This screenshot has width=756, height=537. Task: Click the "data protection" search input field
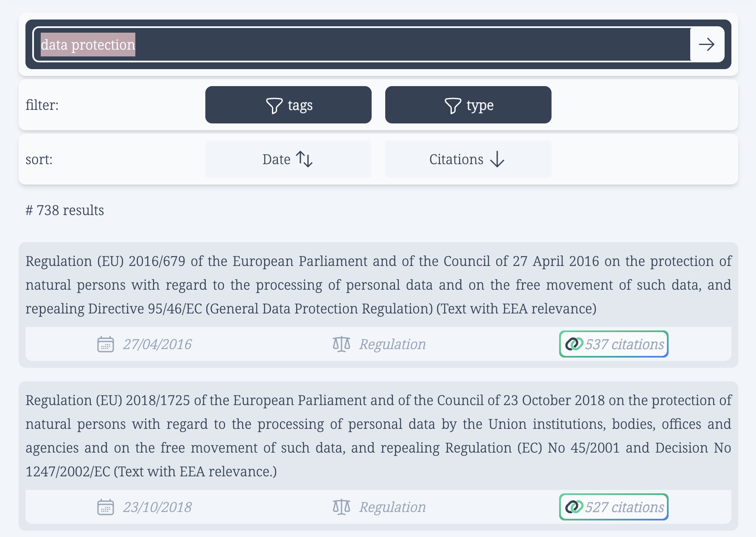361,45
